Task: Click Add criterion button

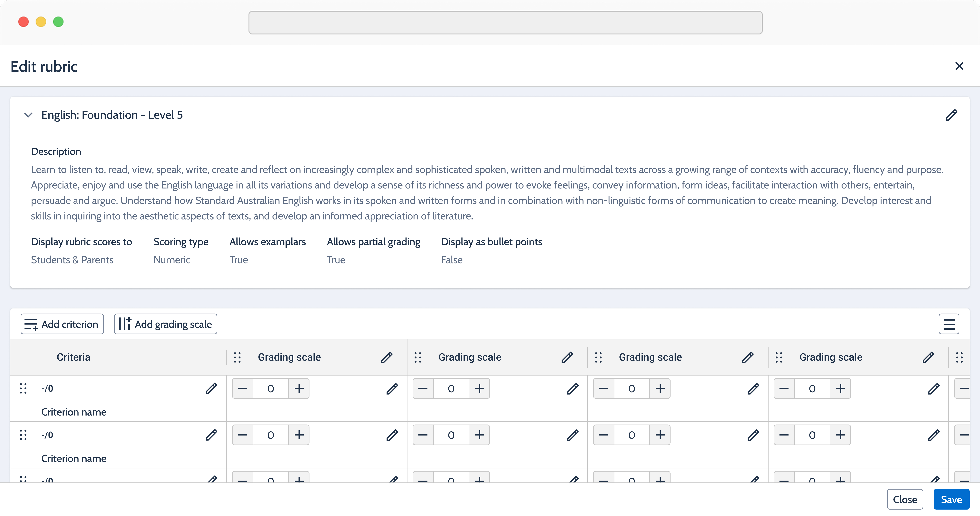Action: [x=62, y=324]
